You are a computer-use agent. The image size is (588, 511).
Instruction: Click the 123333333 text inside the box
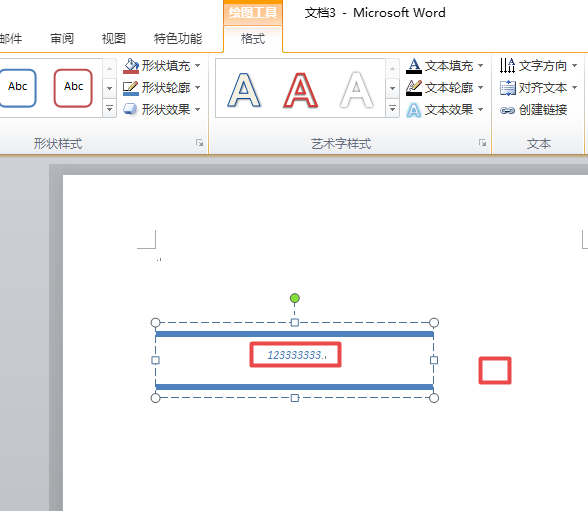click(294, 355)
